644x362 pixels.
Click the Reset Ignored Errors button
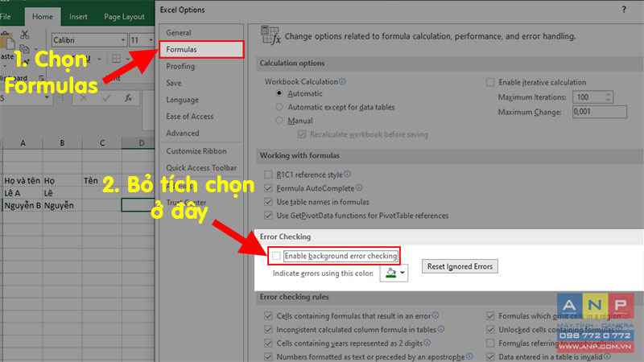point(460,266)
